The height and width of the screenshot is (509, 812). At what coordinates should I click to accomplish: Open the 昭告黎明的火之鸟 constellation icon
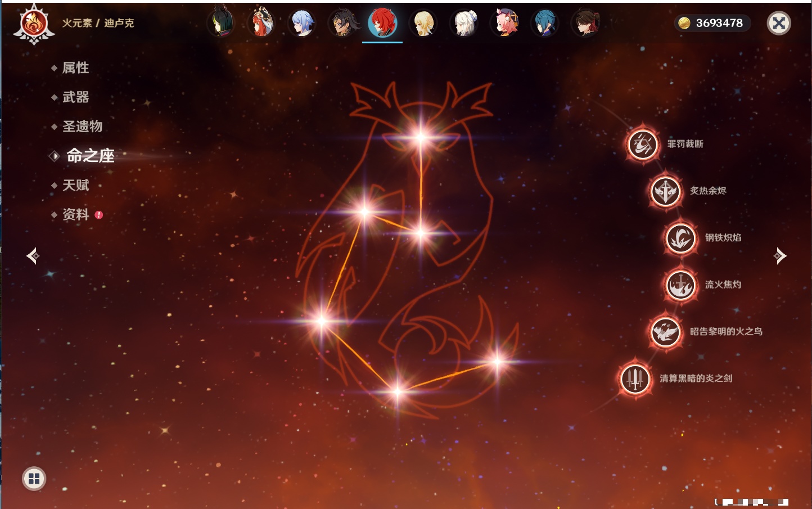(x=665, y=331)
